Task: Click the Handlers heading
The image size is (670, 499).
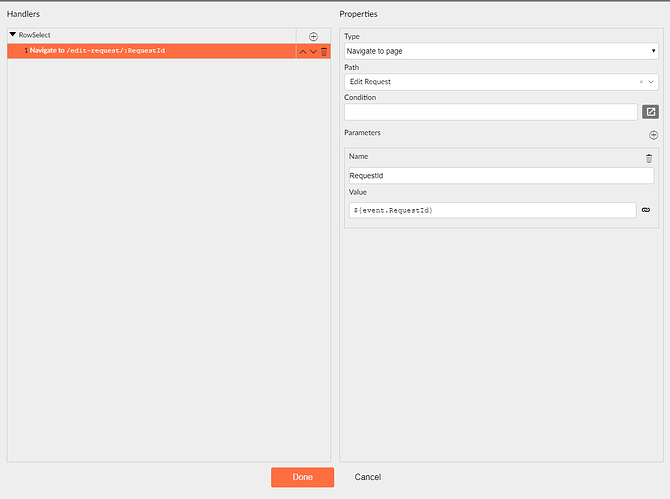Action: click(x=24, y=14)
